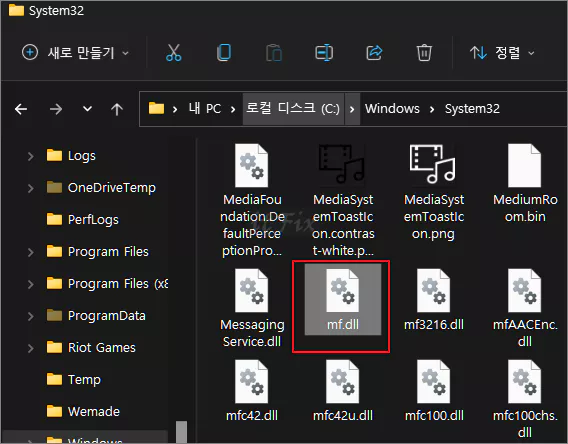Click the System32 title bar folder icon
This screenshot has height=444, width=568.
[x=16, y=10]
